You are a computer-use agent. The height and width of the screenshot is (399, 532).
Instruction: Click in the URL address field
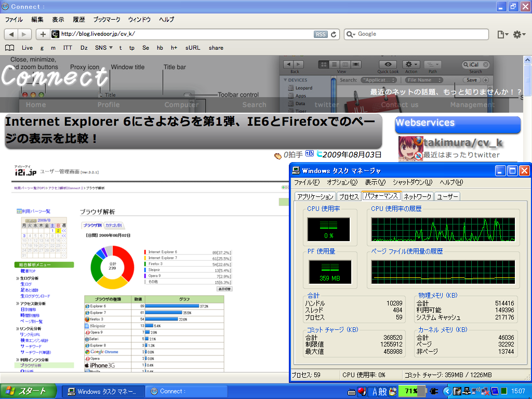point(186,34)
